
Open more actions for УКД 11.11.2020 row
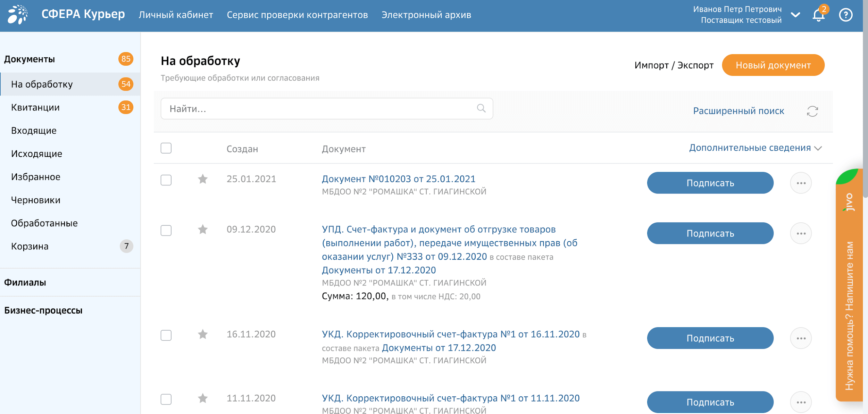coord(801,402)
